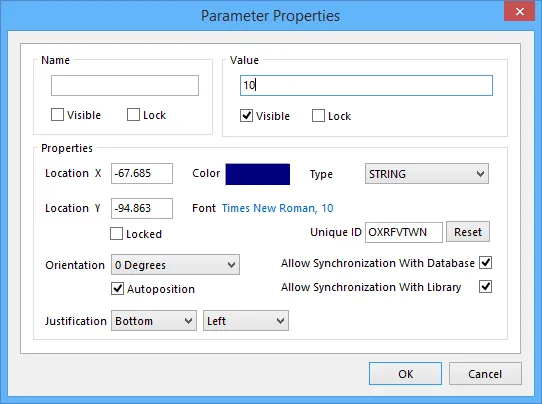Open the Bottom justification dropdown

154,321
